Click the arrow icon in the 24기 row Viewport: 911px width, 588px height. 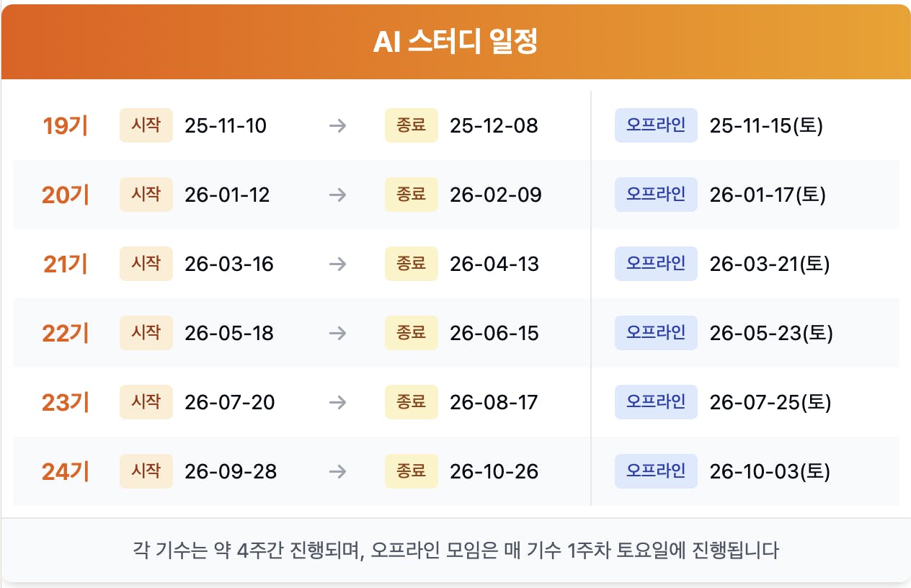click(x=337, y=471)
